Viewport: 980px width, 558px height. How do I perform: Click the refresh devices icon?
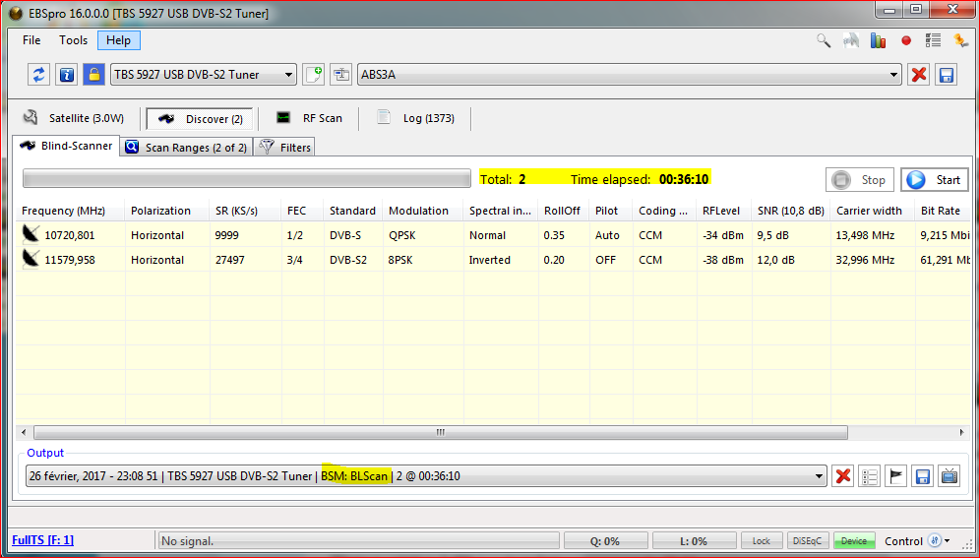[x=39, y=75]
